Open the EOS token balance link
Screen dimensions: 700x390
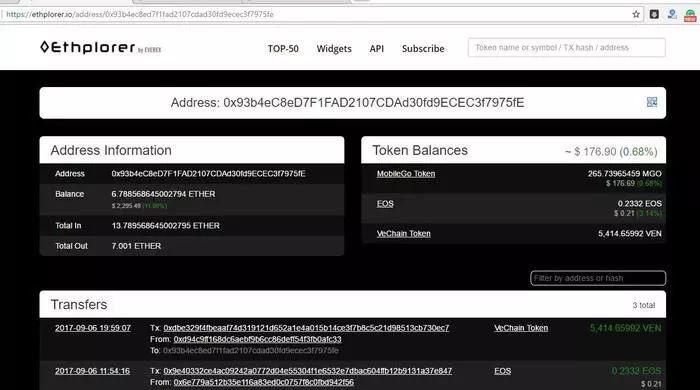[385, 203]
